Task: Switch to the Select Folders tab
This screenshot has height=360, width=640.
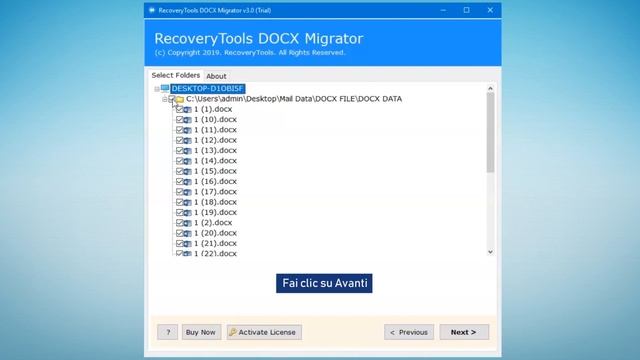Action: point(176,75)
